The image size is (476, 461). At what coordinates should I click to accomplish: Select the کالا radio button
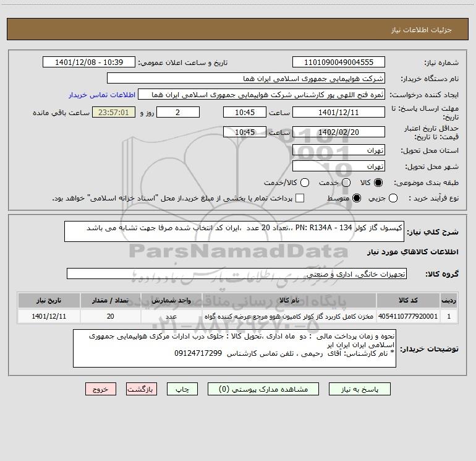[378, 183]
